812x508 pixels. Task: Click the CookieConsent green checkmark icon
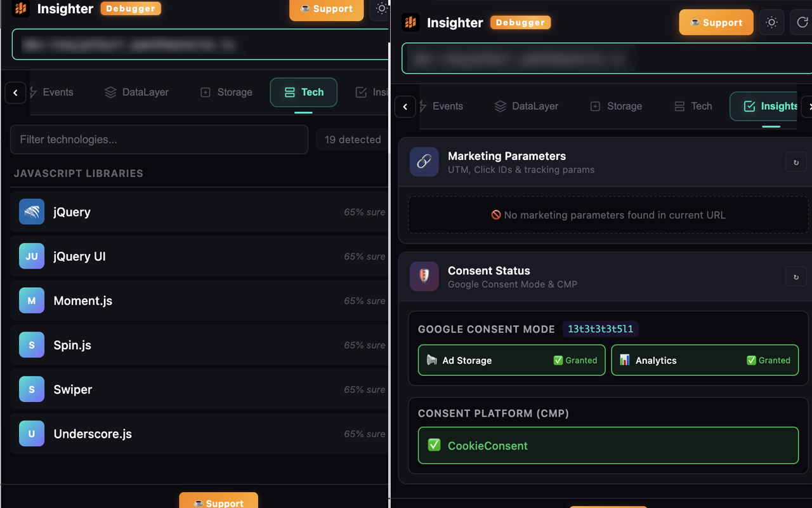click(x=434, y=445)
